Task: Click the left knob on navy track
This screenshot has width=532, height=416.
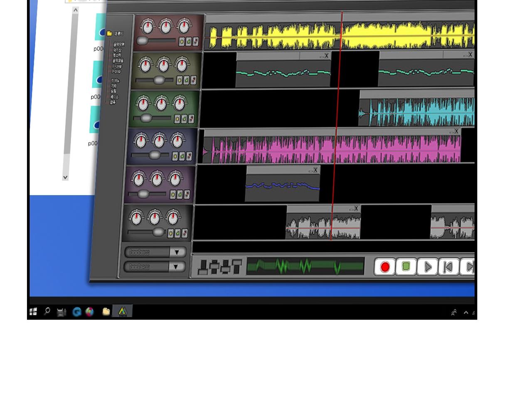Action: tap(140, 141)
